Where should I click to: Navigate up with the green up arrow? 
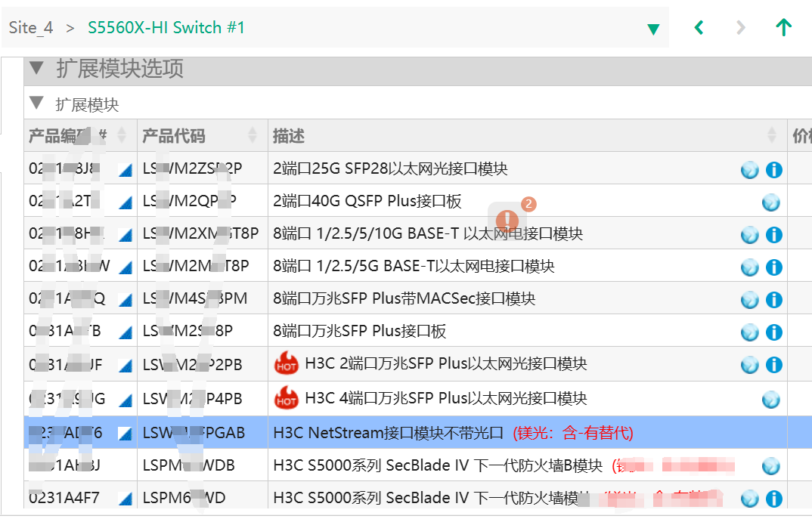coord(783,28)
